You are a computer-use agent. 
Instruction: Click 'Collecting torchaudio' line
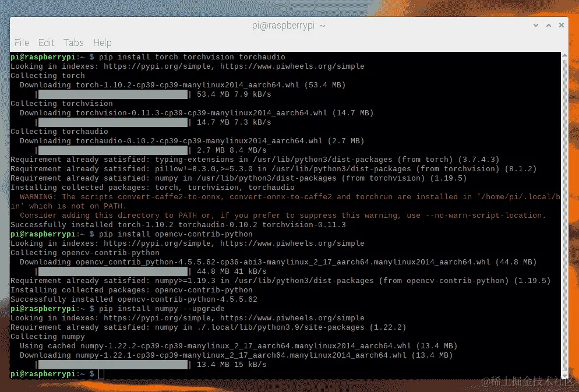coord(59,132)
